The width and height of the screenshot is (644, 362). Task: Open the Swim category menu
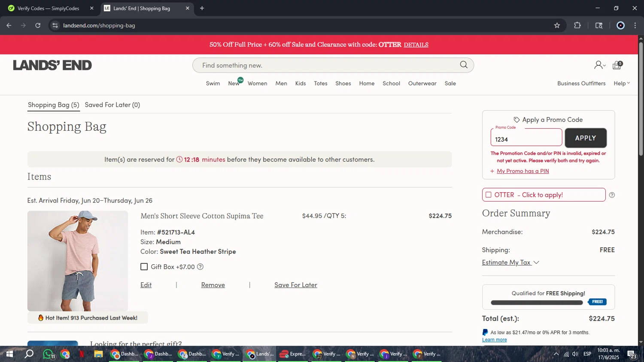213,83
